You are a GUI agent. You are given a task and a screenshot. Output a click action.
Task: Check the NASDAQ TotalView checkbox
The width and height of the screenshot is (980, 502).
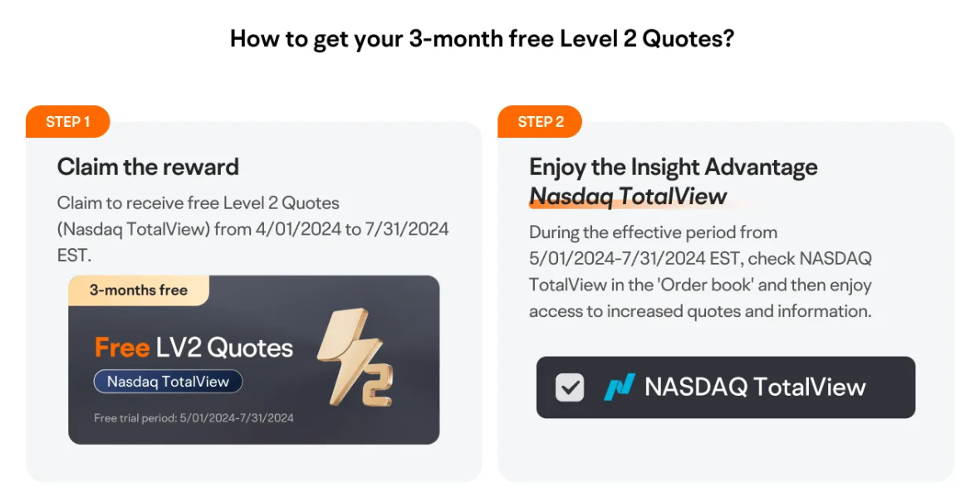pyautogui.click(x=570, y=387)
